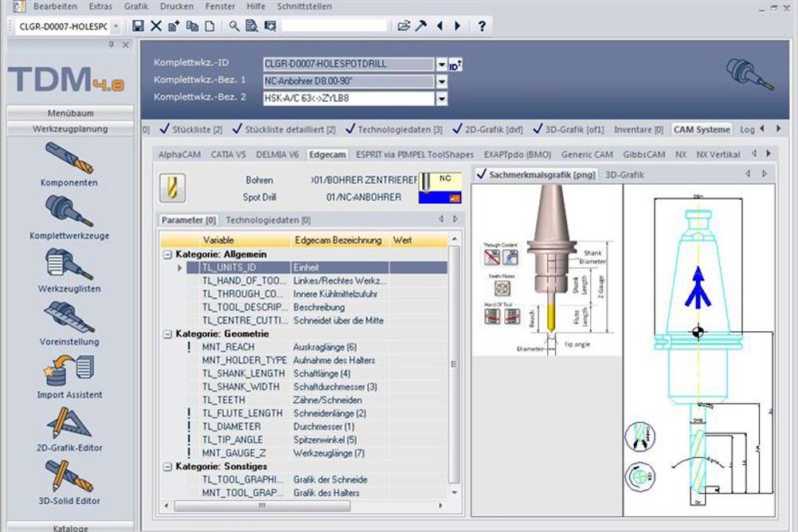
Task: Click the document search toolbar icon
Action: pos(252,26)
